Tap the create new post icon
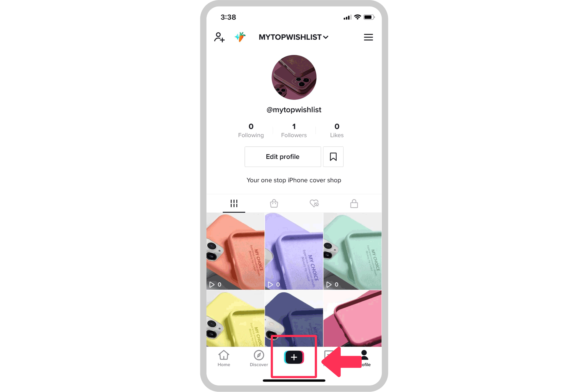Image resolution: width=588 pixels, height=392 pixels. point(293,357)
